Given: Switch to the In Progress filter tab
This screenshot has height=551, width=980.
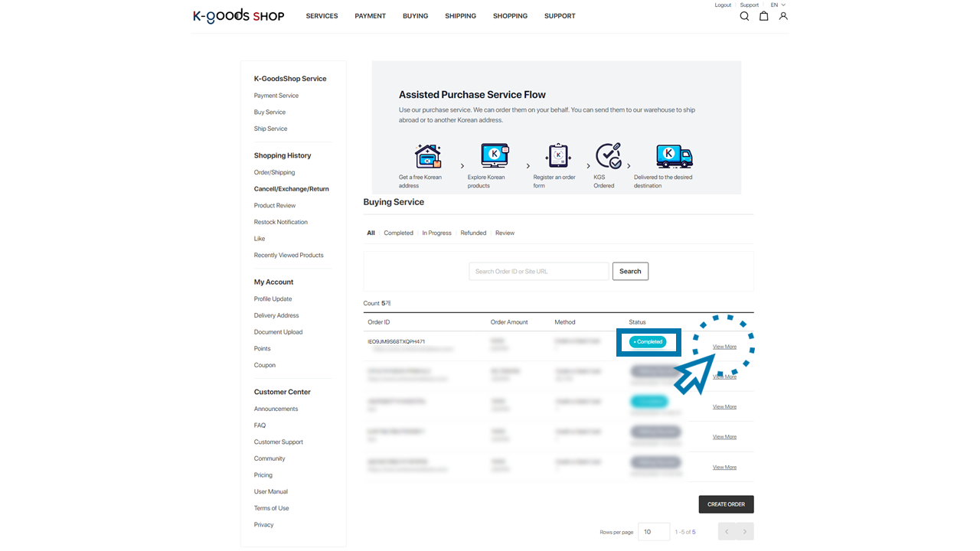Looking at the screenshot, I should tap(436, 233).
